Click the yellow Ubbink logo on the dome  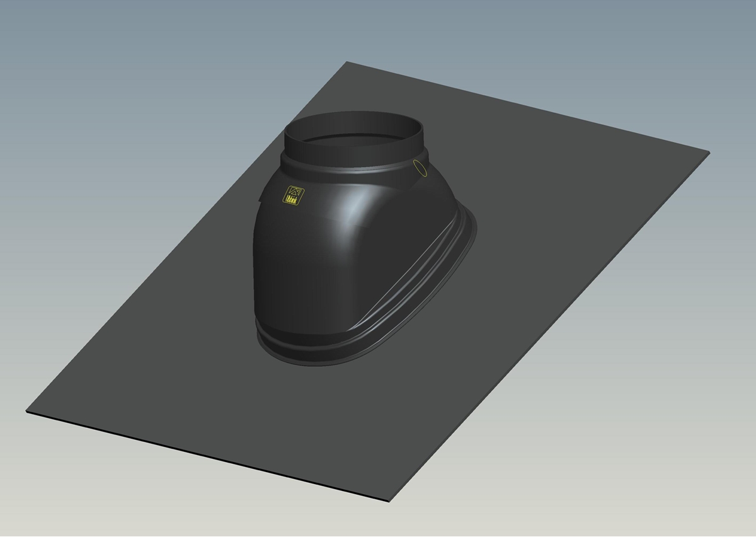pyautogui.click(x=294, y=196)
